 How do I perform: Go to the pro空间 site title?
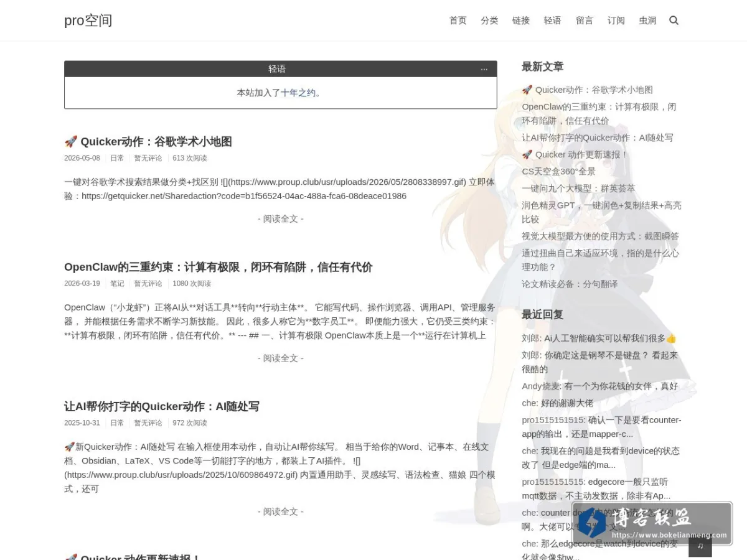point(88,21)
